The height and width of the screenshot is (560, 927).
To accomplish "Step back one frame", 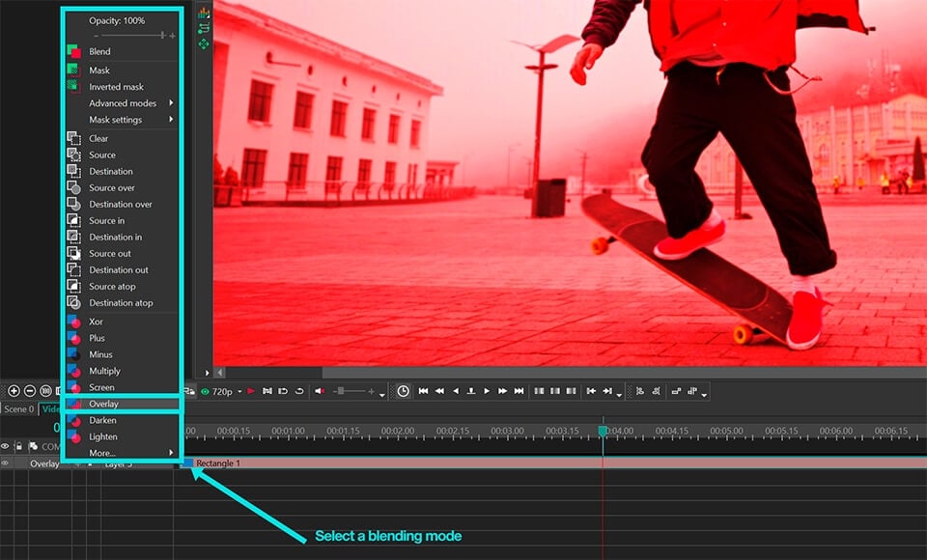I will point(455,391).
